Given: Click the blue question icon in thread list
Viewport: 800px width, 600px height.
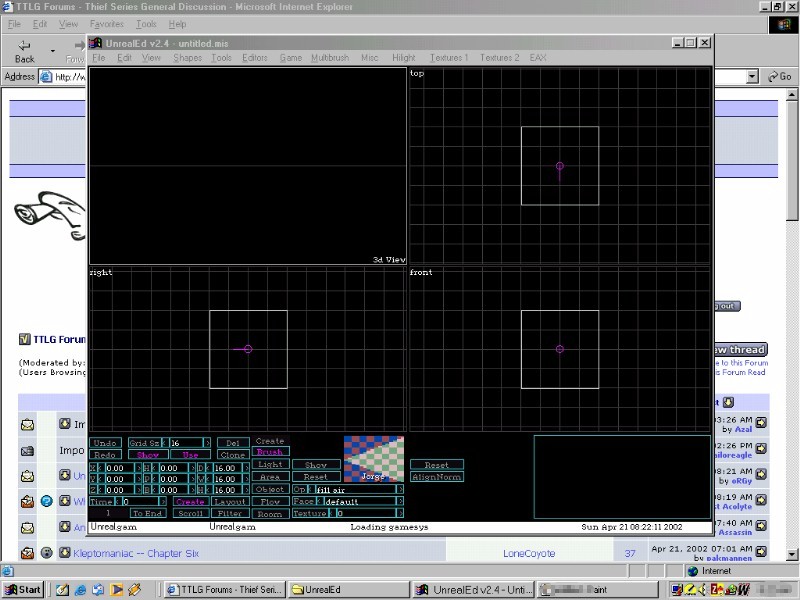Looking at the screenshot, I should point(46,500).
